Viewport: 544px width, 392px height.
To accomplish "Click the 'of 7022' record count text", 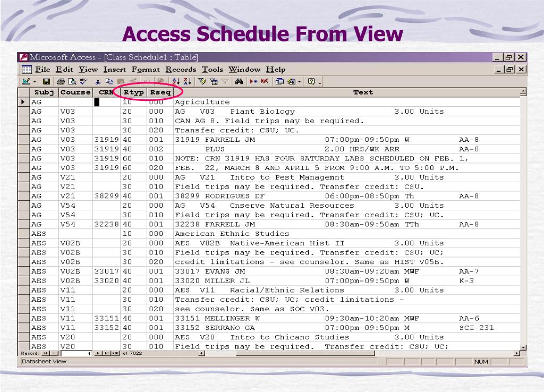I will [x=132, y=353].
